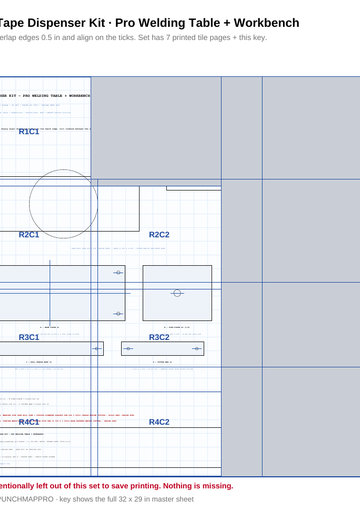Click the left hole marker of short strip

point(128,349)
